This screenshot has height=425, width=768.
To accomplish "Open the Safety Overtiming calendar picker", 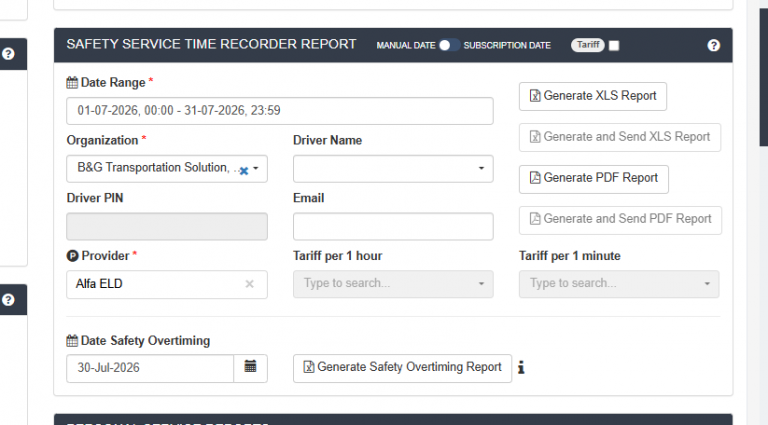I will click(x=250, y=368).
